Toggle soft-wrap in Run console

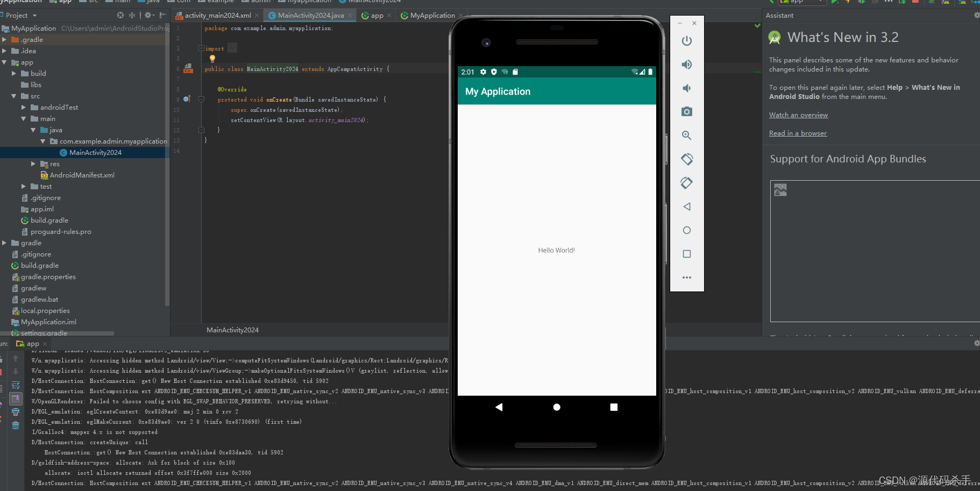[16, 385]
